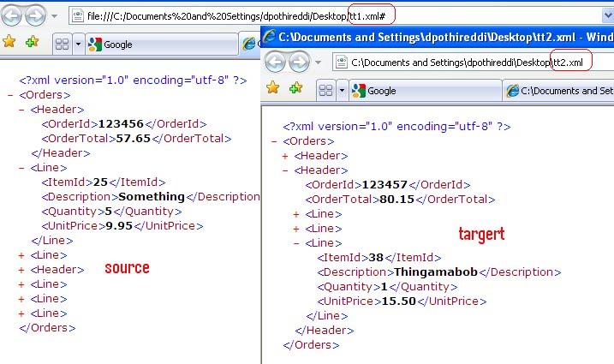Open Quick Tabs in tt2.xml window
The image size is (614, 364).
pyautogui.click(x=325, y=91)
